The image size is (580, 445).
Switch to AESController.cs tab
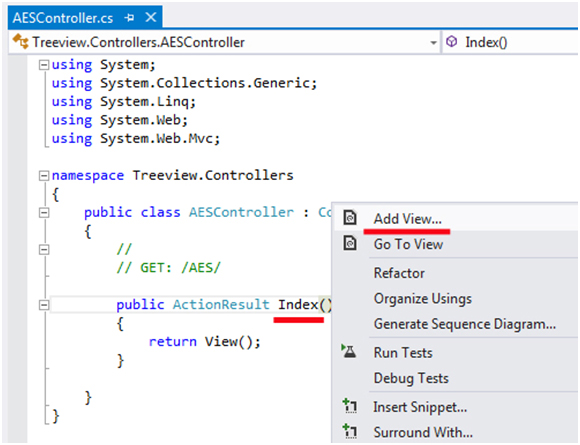(63, 18)
